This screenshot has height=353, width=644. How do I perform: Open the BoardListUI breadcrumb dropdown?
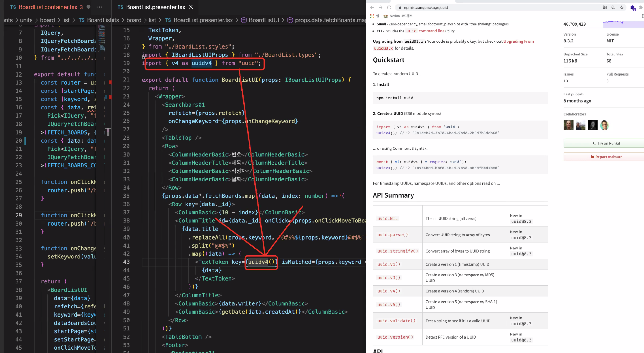[x=264, y=20]
